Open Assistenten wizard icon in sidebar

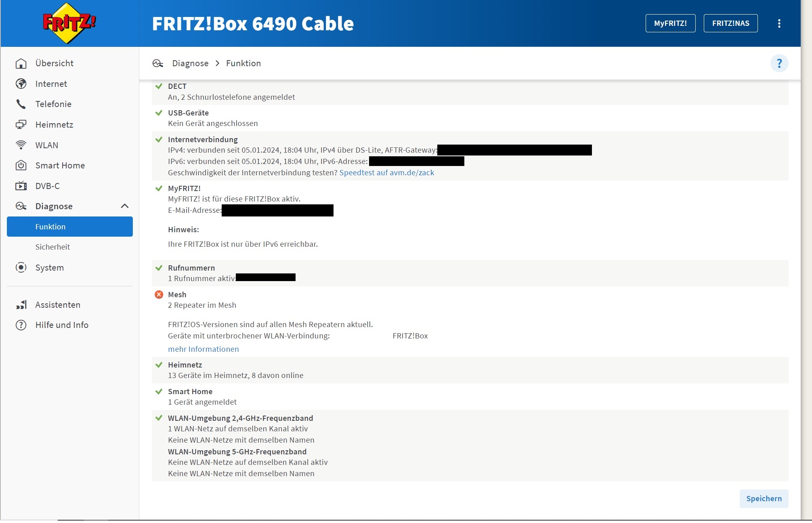point(21,305)
